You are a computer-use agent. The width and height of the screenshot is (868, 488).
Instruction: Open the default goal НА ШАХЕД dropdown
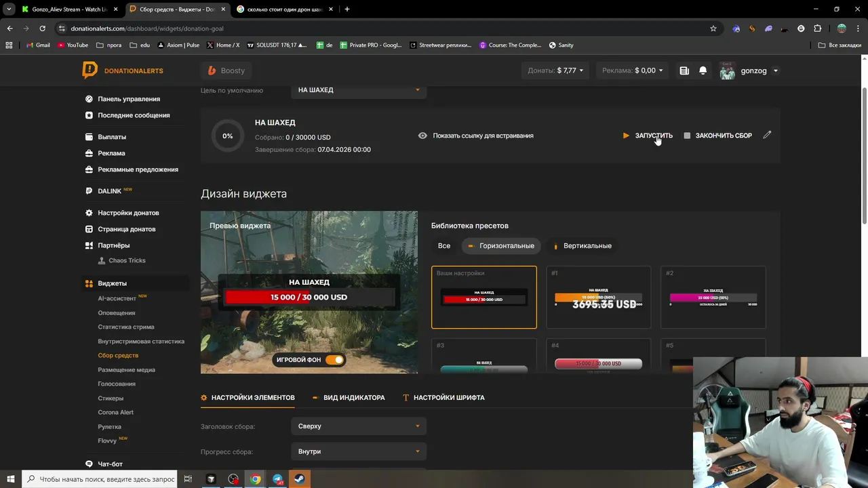pyautogui.click(x=359, y=89)
